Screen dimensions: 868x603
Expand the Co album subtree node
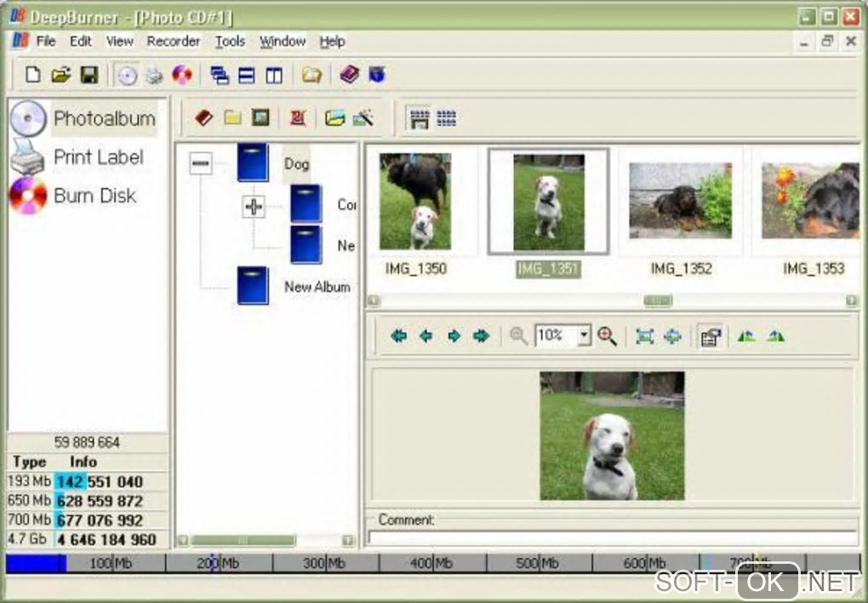pyautogui.click(x=254, y=207)
